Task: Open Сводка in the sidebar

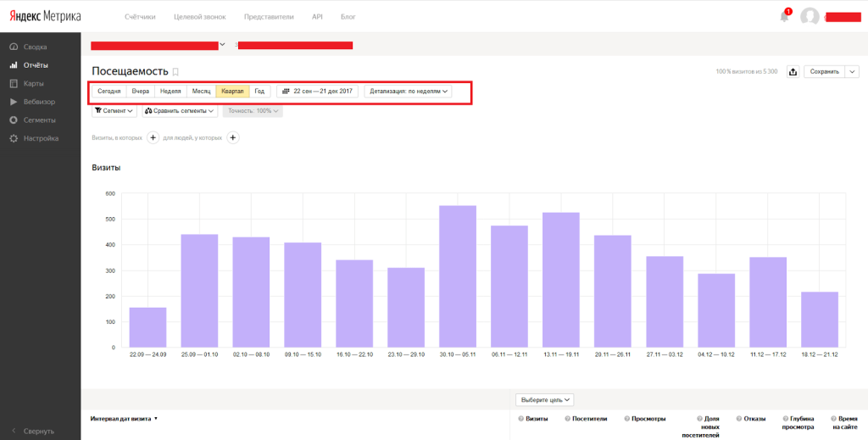Action: tap(35, 47)
